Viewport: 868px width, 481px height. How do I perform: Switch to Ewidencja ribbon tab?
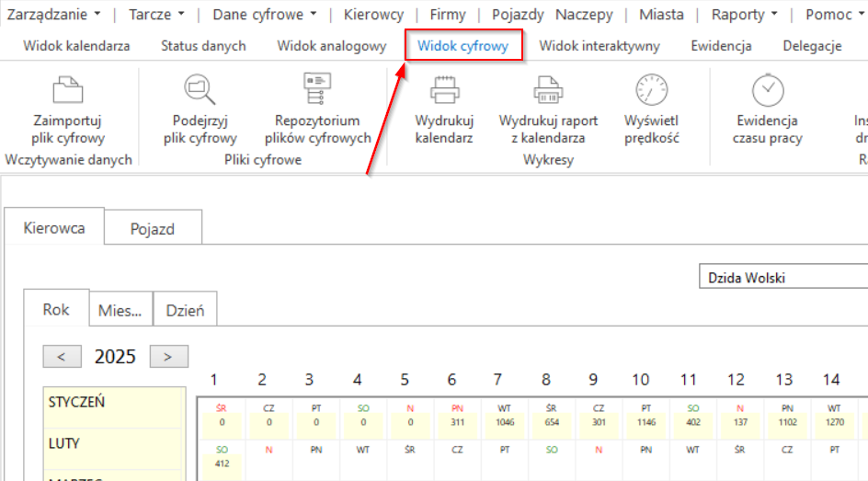coord(721,46)
